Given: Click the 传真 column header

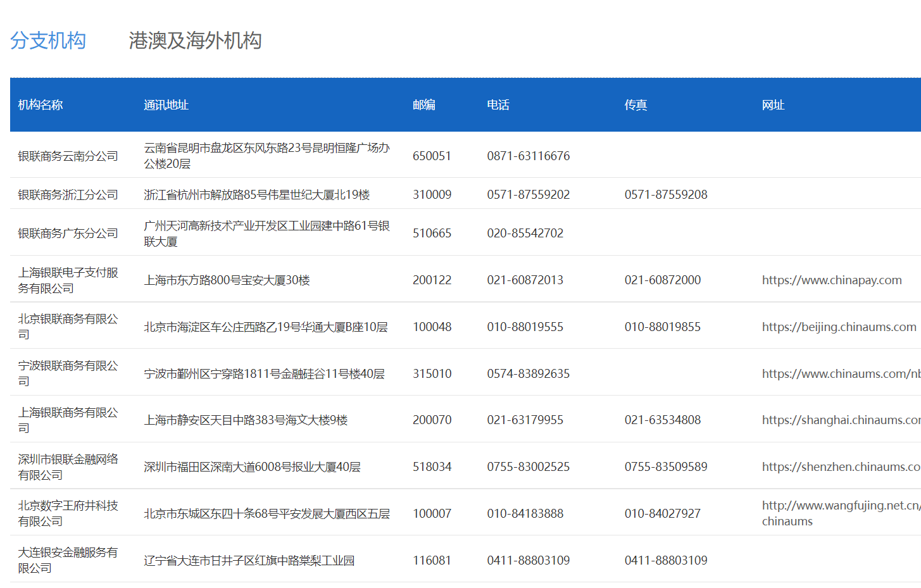Looking at the screenshot, I should coord(636,105).
